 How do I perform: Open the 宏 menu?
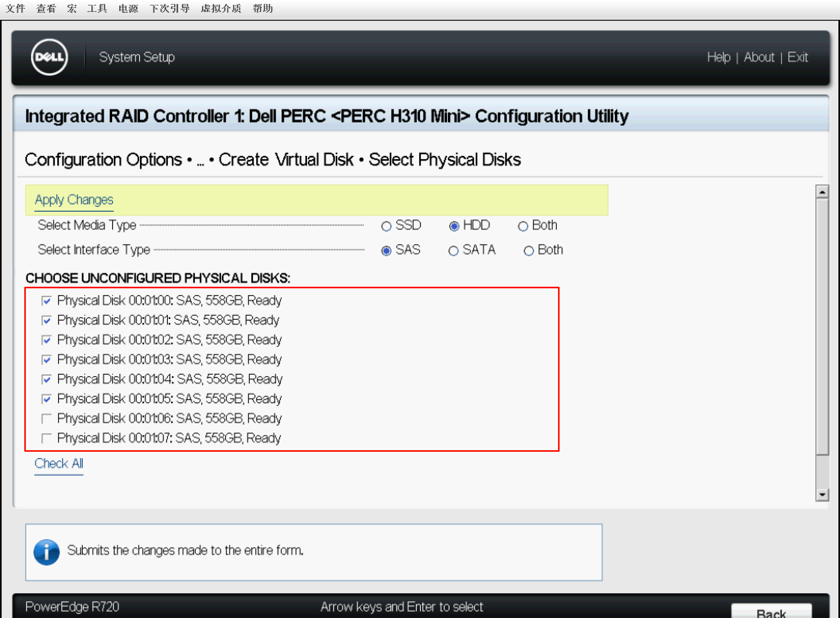pos(72,8)
